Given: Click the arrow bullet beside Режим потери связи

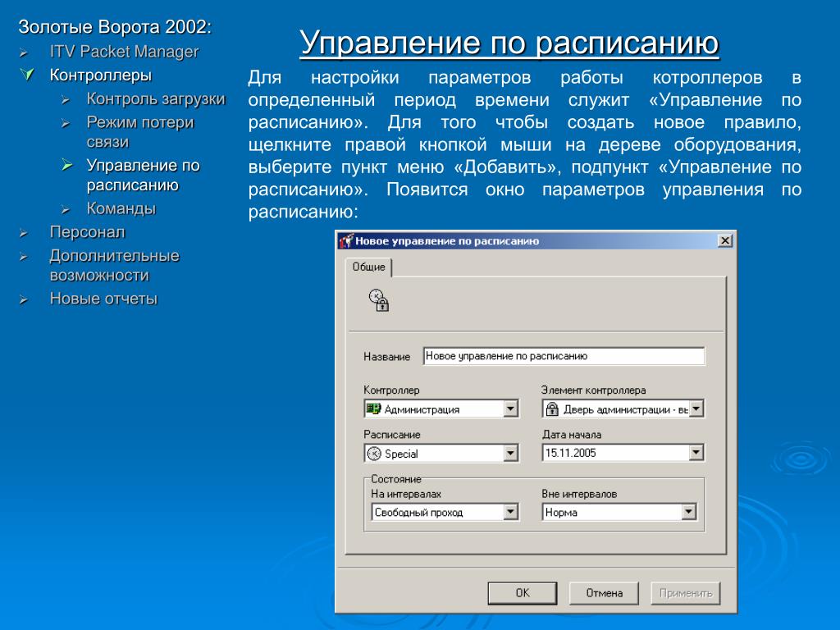Looking at the screenshot, I should [x=66, y=124].
